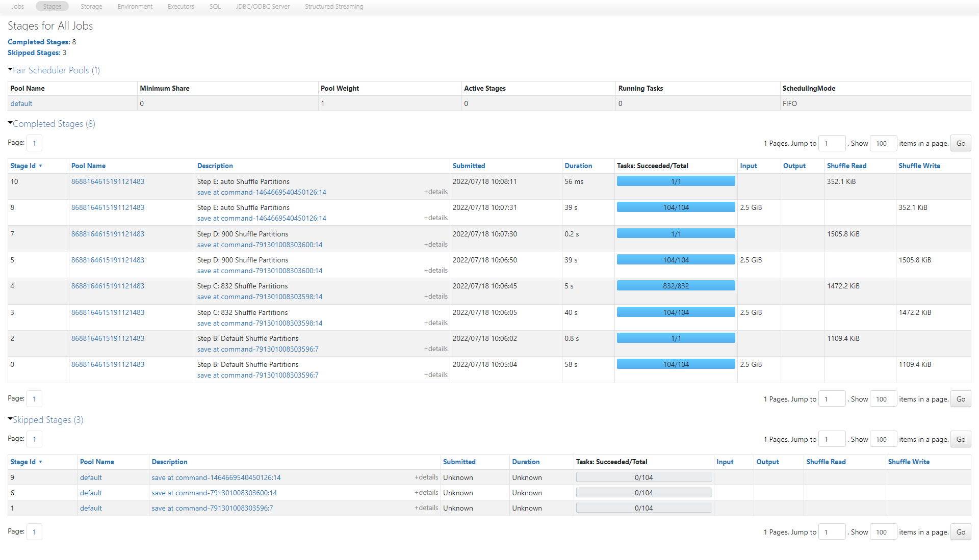Viewport: 979px width, 560px height.
Task: Click the 832/832 tasks progress bar
Action: pos(676,286)
